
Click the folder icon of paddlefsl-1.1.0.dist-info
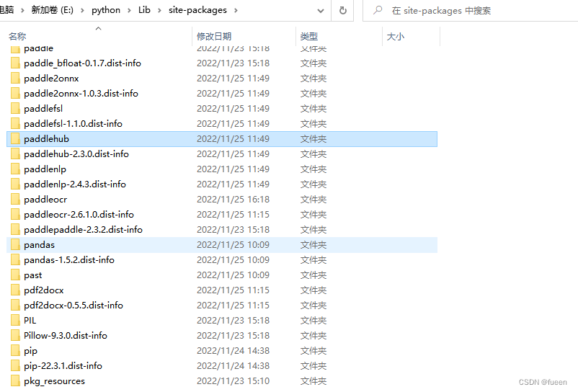[x=15, y=123]
